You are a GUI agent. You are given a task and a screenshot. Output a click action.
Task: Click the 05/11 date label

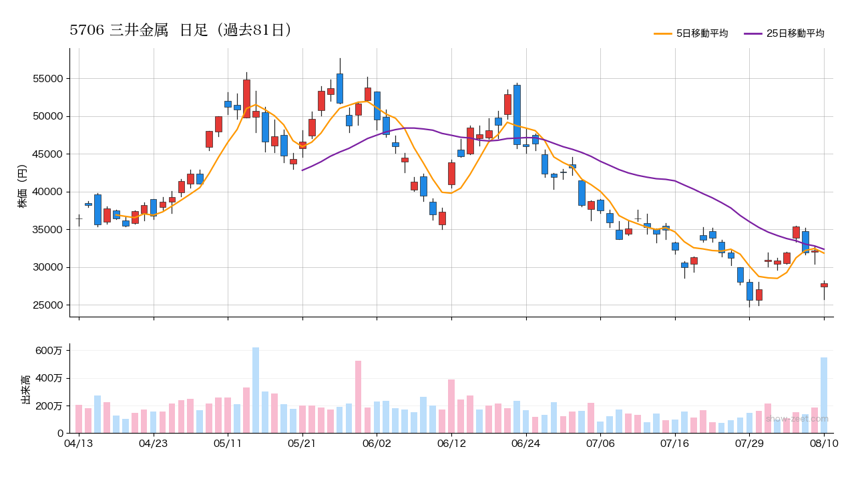pyautogui.click(x=228, y=444)
